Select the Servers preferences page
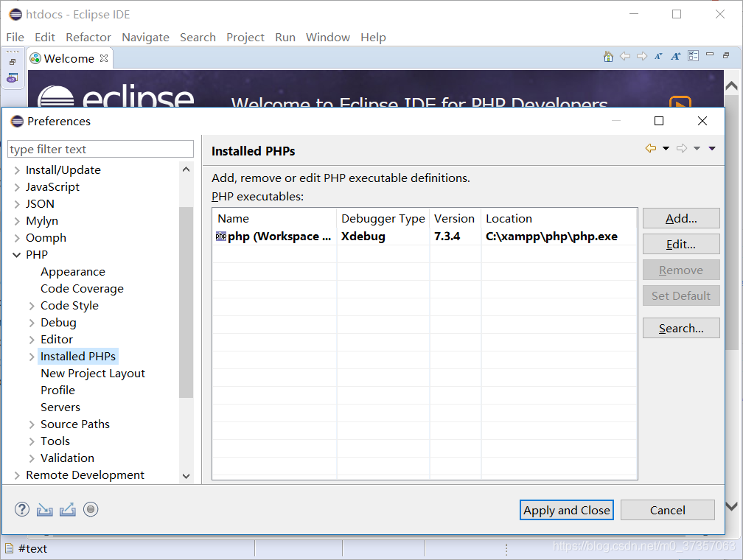743x560 pixels. pyautogui.click(x=60, y=407)
